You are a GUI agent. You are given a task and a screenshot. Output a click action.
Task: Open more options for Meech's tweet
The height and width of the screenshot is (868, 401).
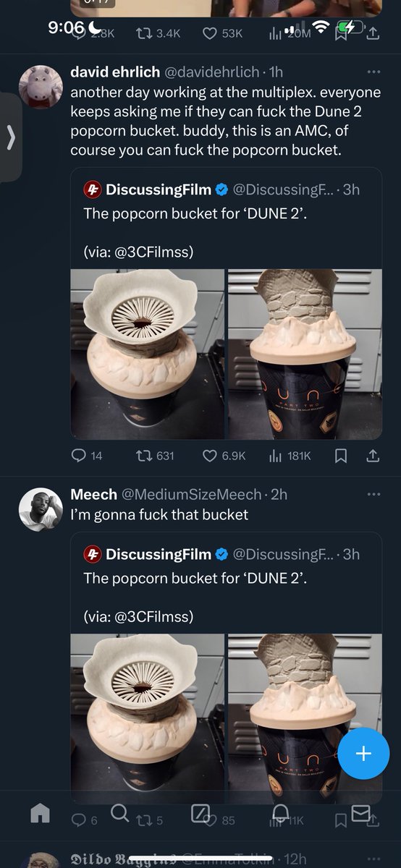point(373,495)
